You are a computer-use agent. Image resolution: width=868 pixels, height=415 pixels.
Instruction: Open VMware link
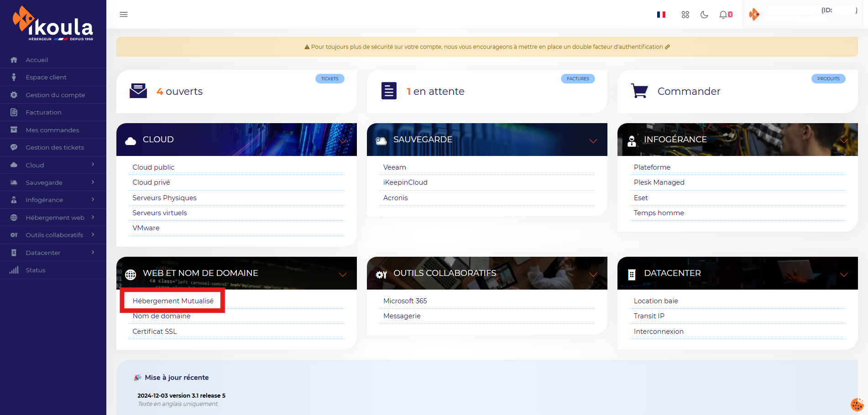(146, 228)
